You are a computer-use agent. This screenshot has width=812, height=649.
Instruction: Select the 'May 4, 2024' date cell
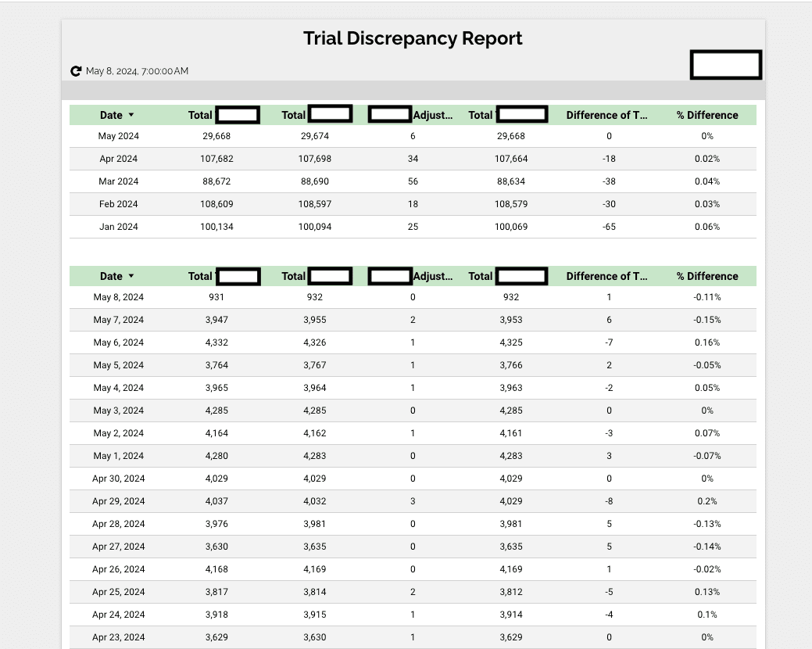pyautogui.click(x=119, y=388)
